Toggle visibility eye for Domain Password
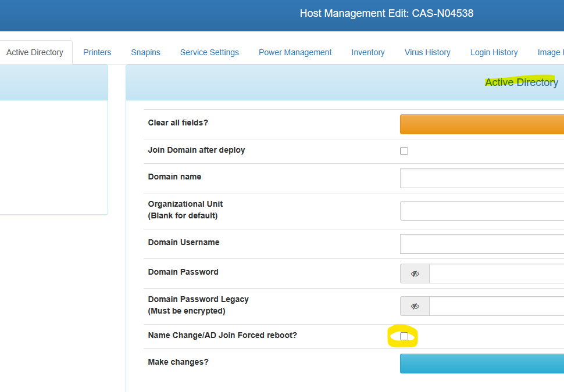The image size is (564, 392). pos(415,274)
